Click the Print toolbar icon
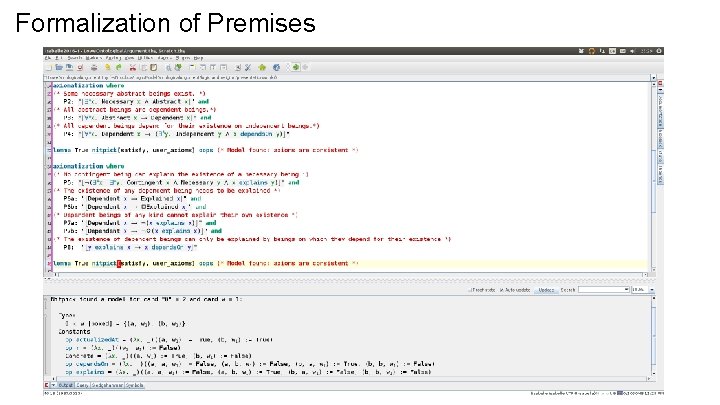720x405 pixels. [94, 68]
